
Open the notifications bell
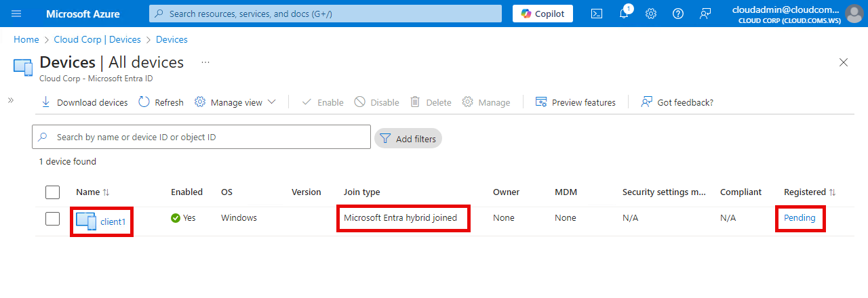tap(625, 14)
